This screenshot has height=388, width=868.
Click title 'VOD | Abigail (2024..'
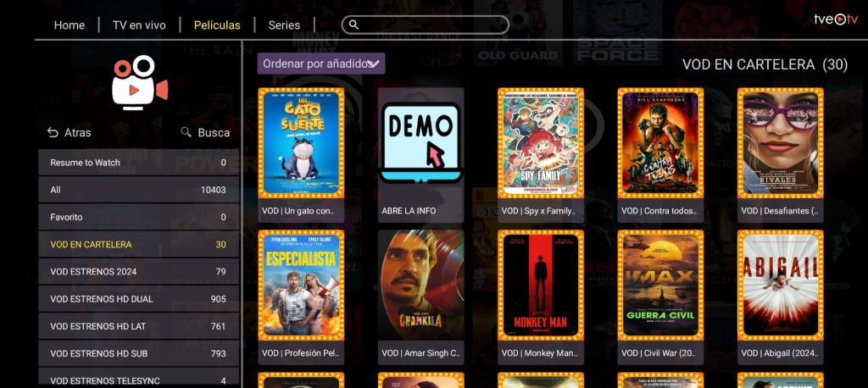[780, 353]
